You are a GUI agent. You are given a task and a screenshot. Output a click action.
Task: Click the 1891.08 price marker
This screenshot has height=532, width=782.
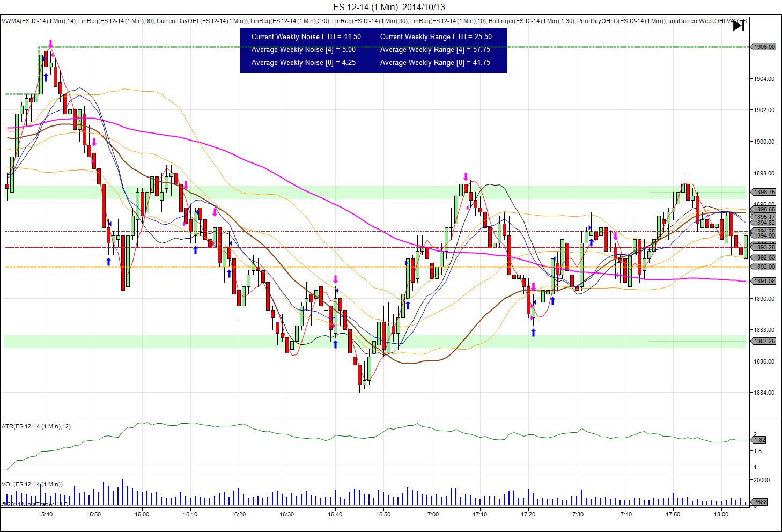764,281
